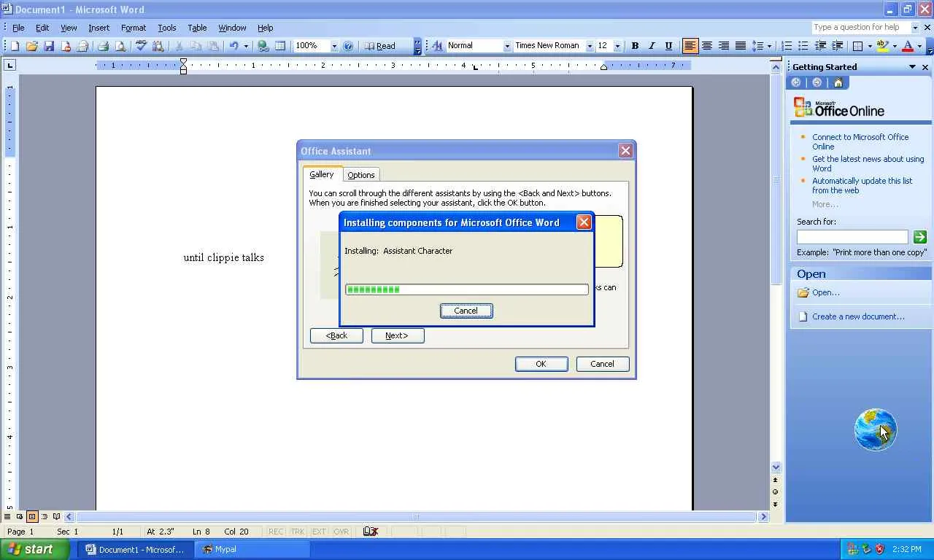Click the Search for input field
934x560 pixels.
(852, 237)
